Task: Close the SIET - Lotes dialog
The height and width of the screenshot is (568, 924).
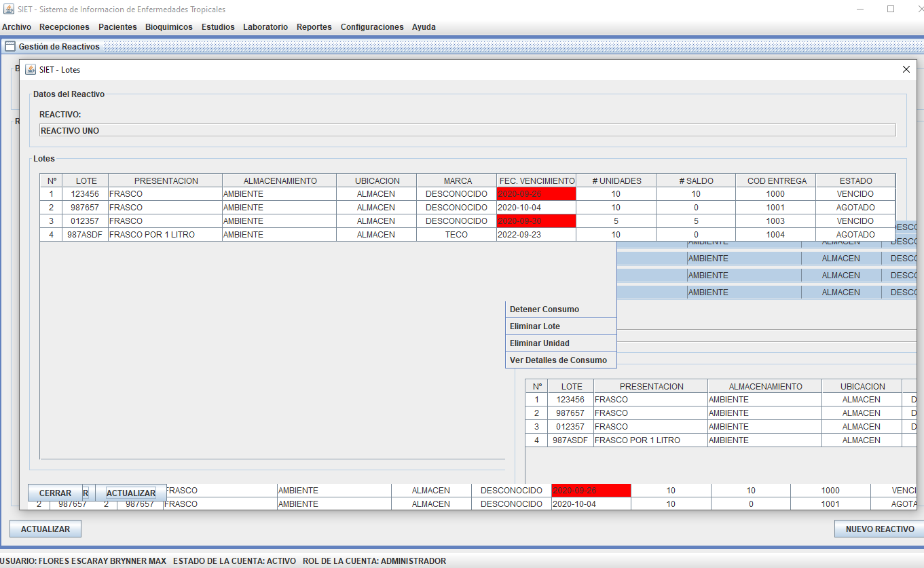Action: pyautogui.click(x=906, y=69)
